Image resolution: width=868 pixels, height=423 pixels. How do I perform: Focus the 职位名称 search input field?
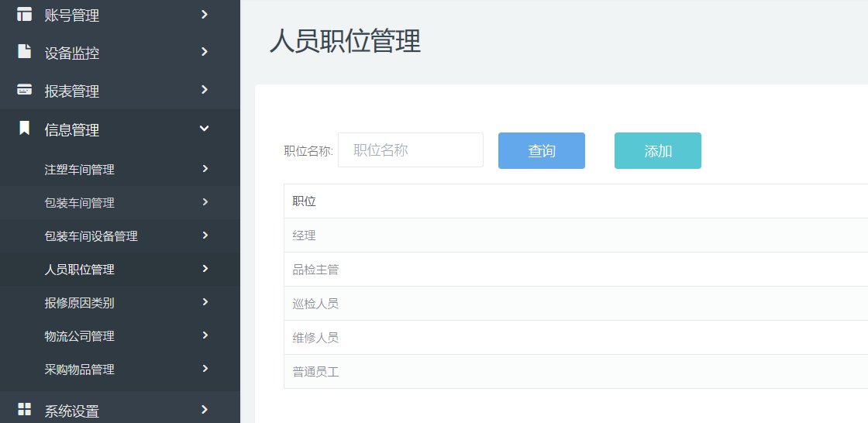coord(410,150)
